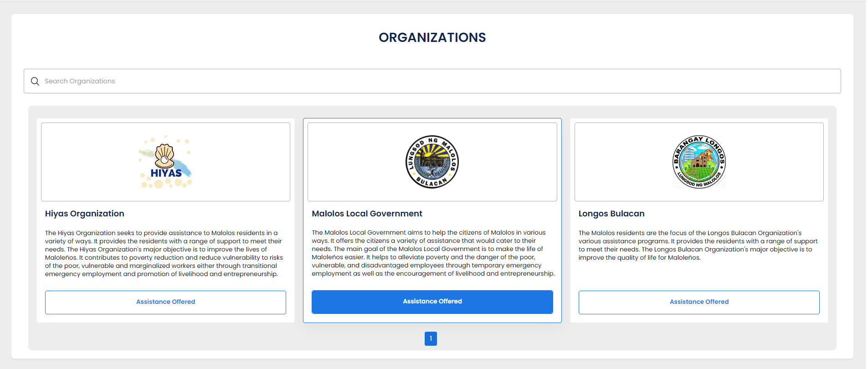Select page 1 in pagination

(x=431, y=338)
